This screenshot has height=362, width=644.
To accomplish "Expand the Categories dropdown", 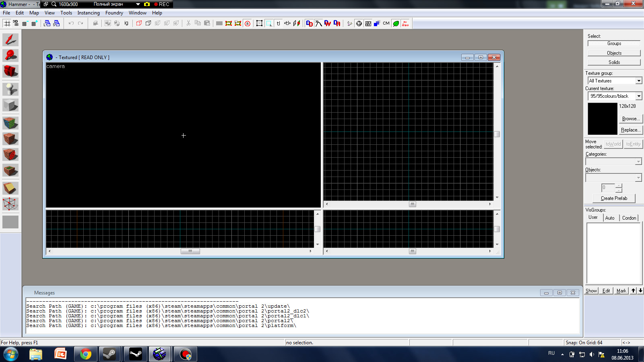I will [x=638, y=162].
